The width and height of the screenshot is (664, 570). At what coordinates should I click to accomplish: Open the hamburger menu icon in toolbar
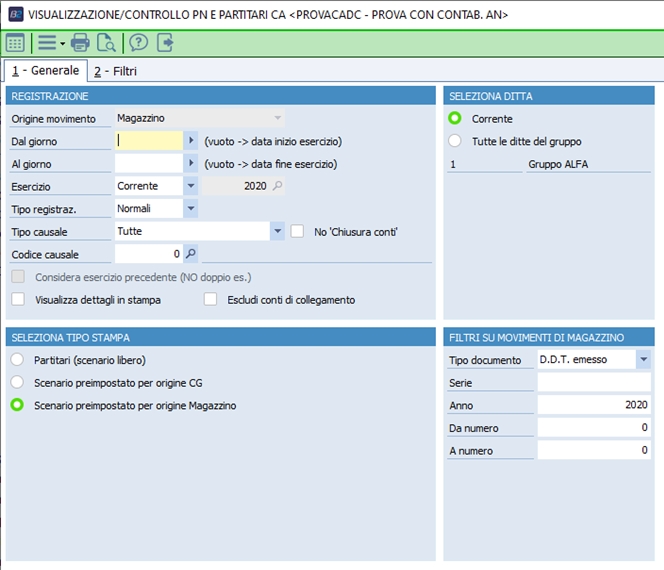[47, 43]
